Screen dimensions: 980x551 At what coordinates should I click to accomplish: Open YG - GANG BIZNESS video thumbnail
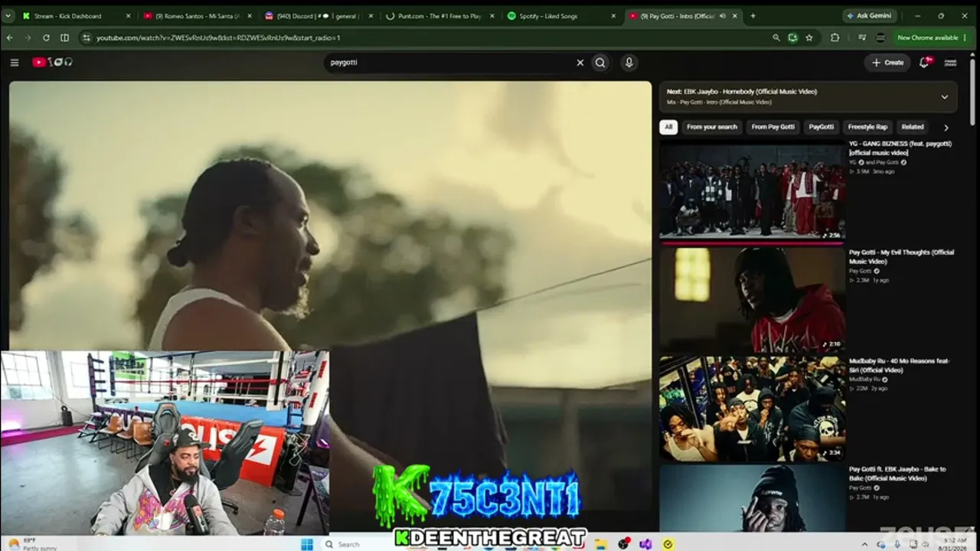pyautogui.click(x=753, y=192)
